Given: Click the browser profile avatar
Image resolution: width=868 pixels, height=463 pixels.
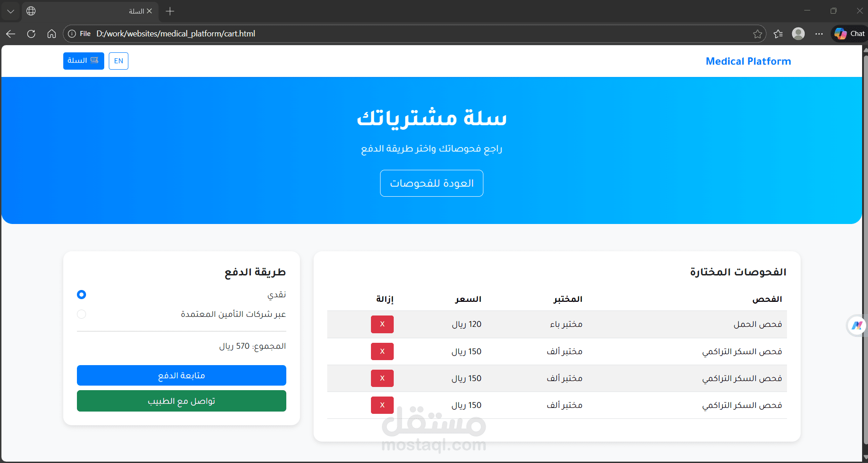Looking at the screenshot, I should [x=799, y=34].
